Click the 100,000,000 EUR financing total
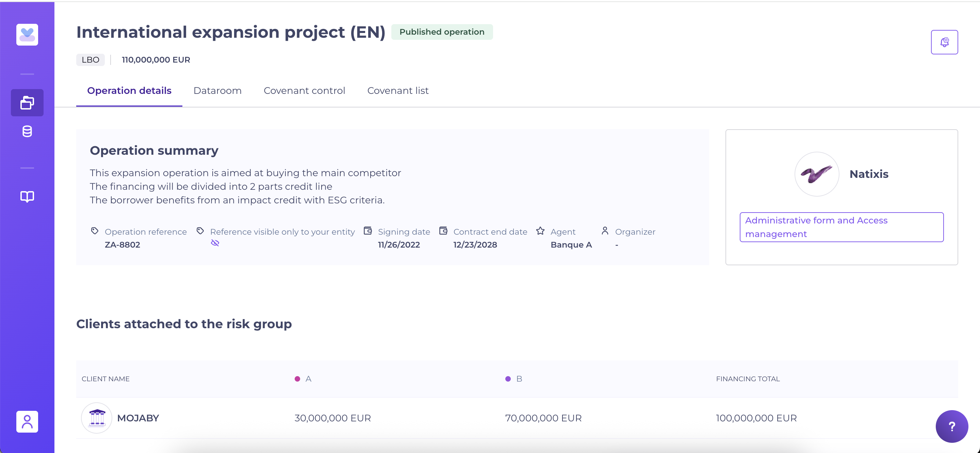980x453 pixels. pos(756,418)
